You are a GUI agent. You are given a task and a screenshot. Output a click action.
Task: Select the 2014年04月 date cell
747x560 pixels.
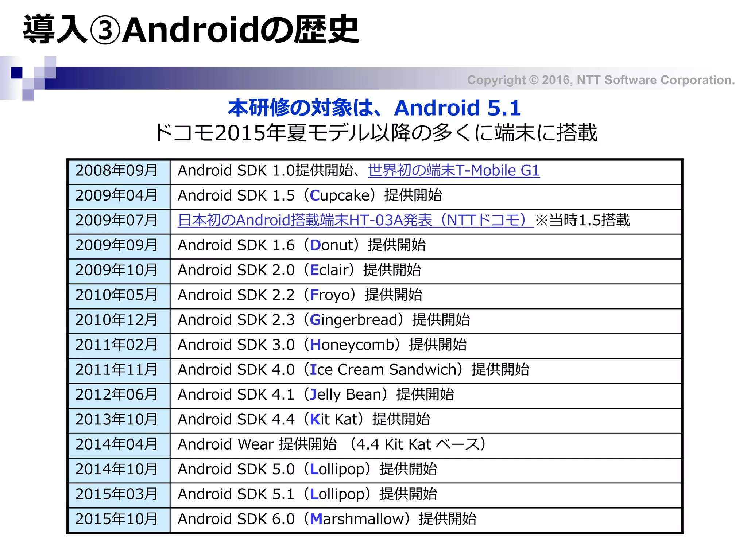point(119,446)
